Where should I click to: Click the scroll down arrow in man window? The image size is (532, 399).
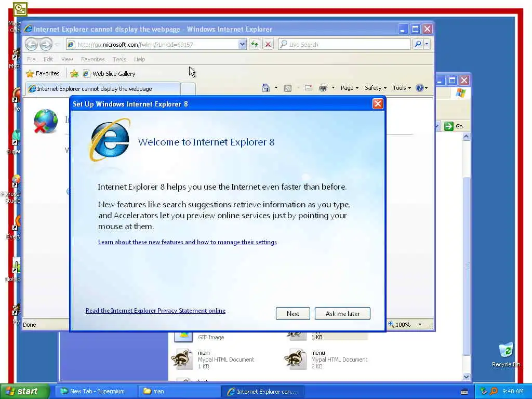pos(466,377)
